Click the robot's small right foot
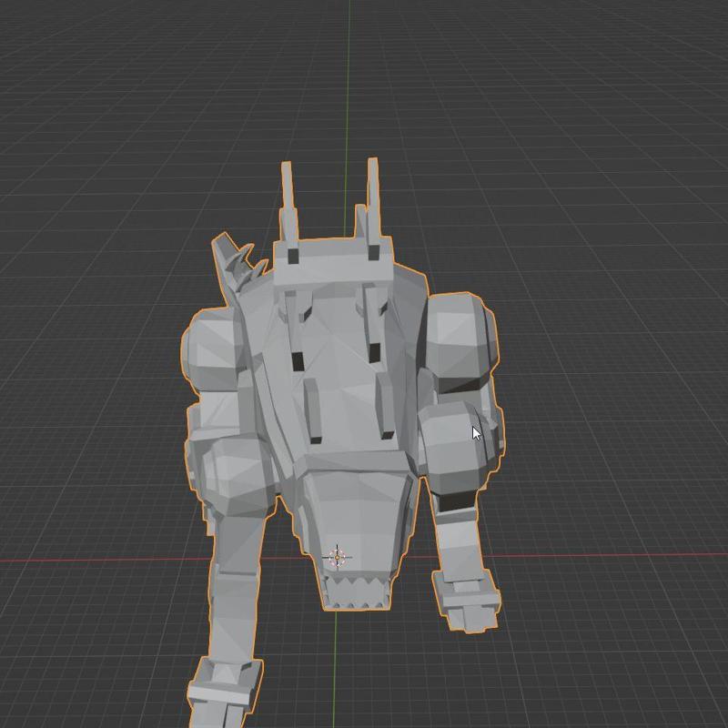728x728 pixels. [467, 601]
